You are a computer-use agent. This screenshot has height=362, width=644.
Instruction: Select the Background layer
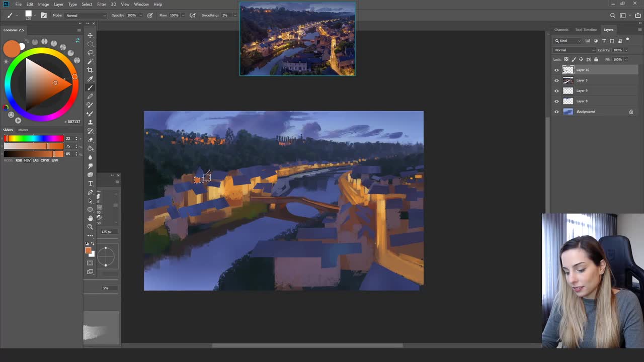point(586,111)
